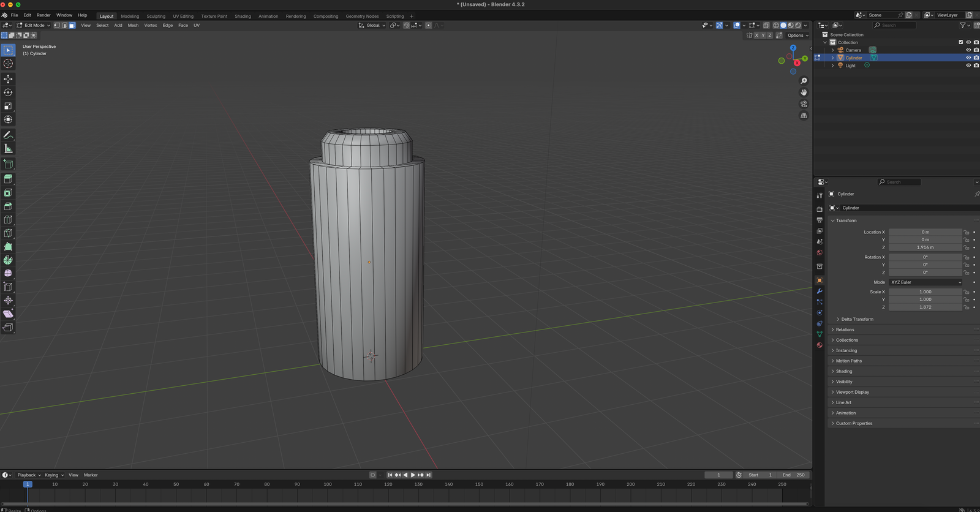980x512 pixels.
Task: Jump to the timeline end frame
Action: (429, 475)
